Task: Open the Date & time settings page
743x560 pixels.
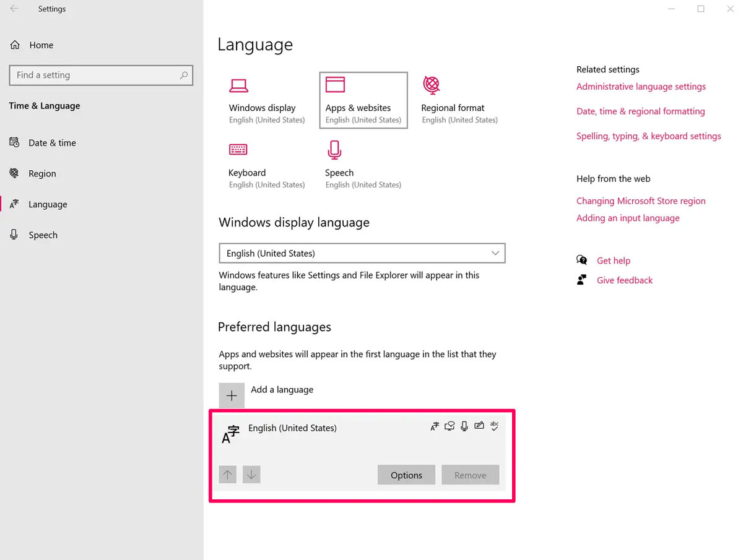Action: pos(52,143)
